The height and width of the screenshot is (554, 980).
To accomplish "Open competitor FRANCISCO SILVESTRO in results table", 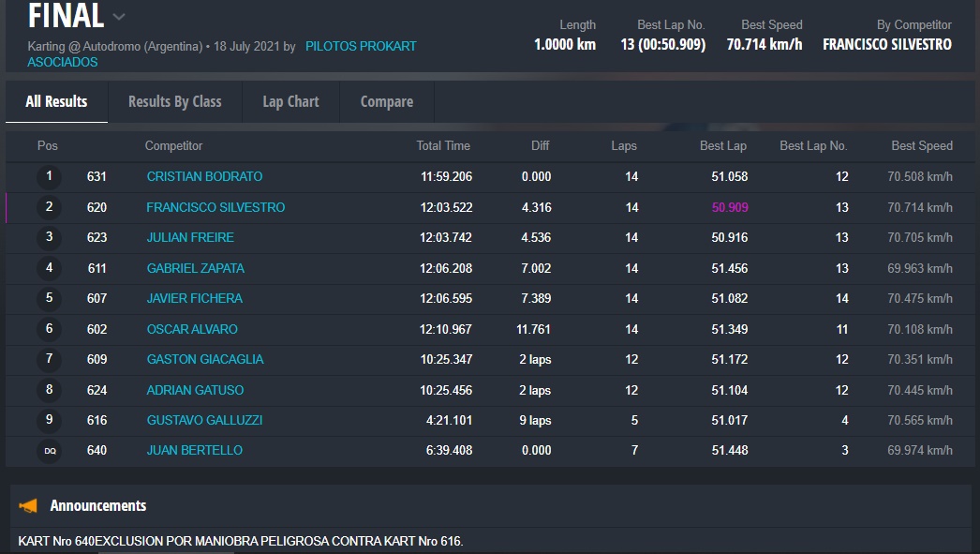I will click(215, 207).
